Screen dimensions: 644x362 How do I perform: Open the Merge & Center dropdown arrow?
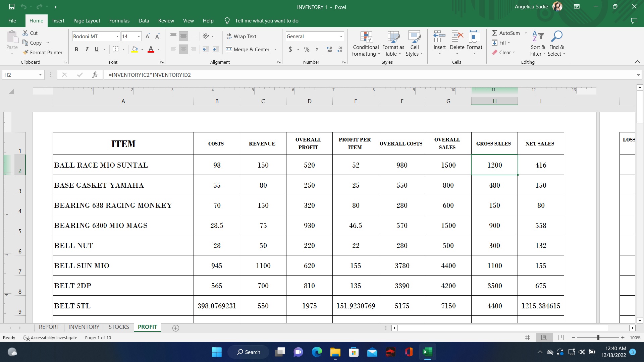click(x=275, y=49)
